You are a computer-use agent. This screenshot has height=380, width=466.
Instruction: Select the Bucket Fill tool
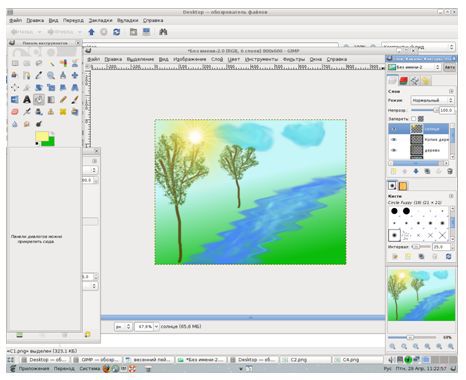pyautogui.click(x=39, y=99)
